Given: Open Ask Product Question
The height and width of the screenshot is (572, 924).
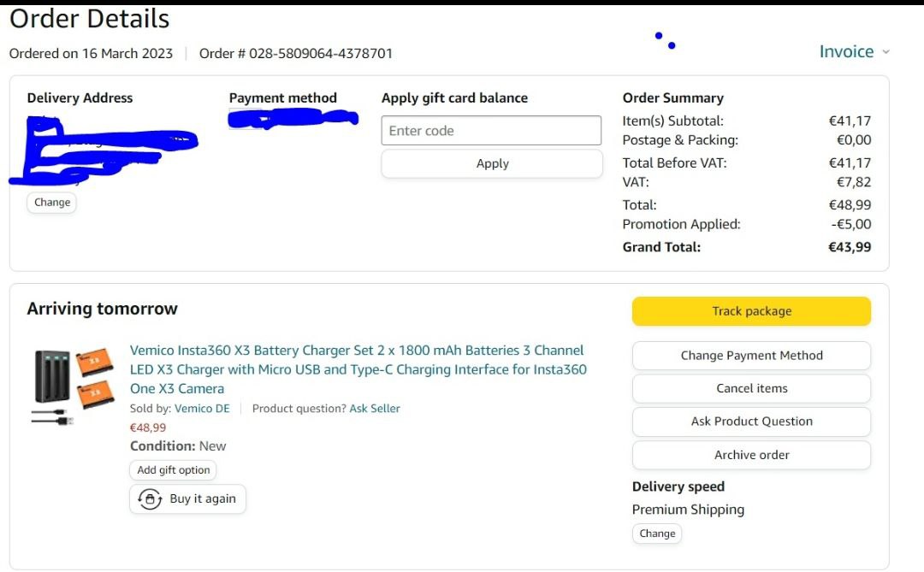Looking at the screenshot, I should [x=751, y=422].
